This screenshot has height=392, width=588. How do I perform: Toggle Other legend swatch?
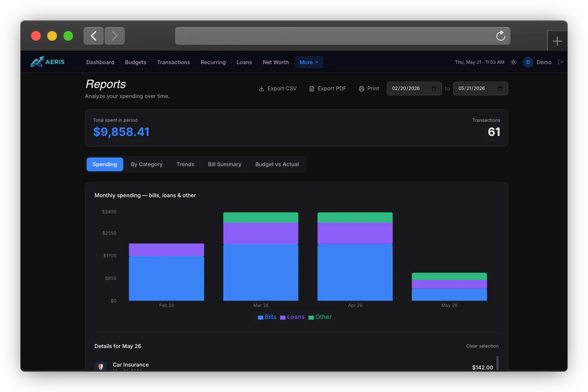pyautogui.click(x=311, y=317)
